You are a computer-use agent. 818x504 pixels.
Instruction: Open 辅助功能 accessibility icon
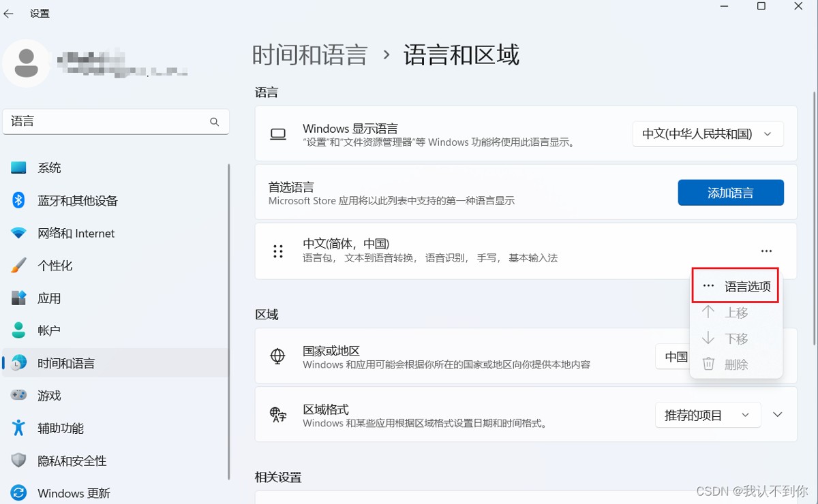[18, 428]
